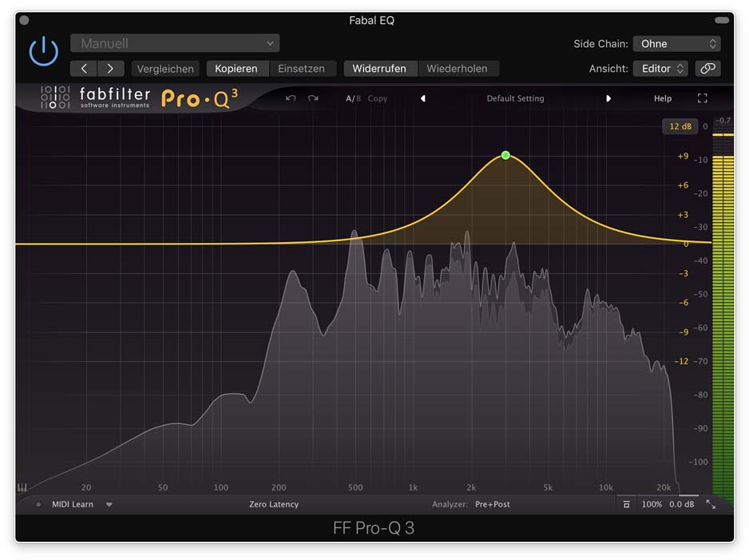Click Copy next to A/B

(x=378, y=98)
